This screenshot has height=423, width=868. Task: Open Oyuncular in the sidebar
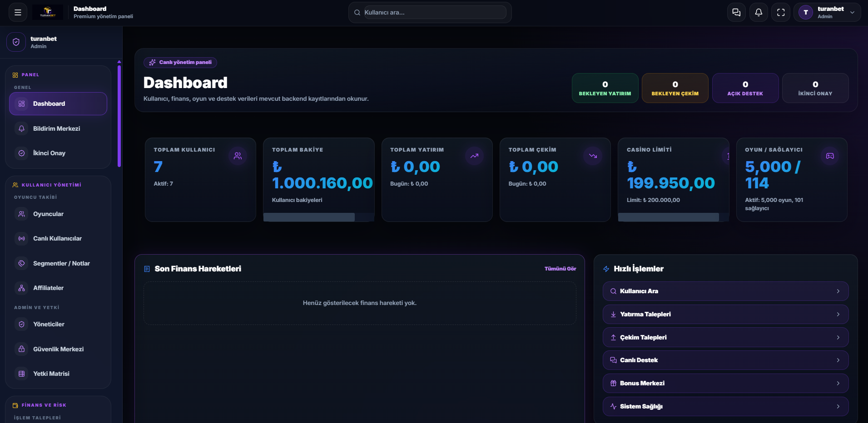click(x=58, y=214)
